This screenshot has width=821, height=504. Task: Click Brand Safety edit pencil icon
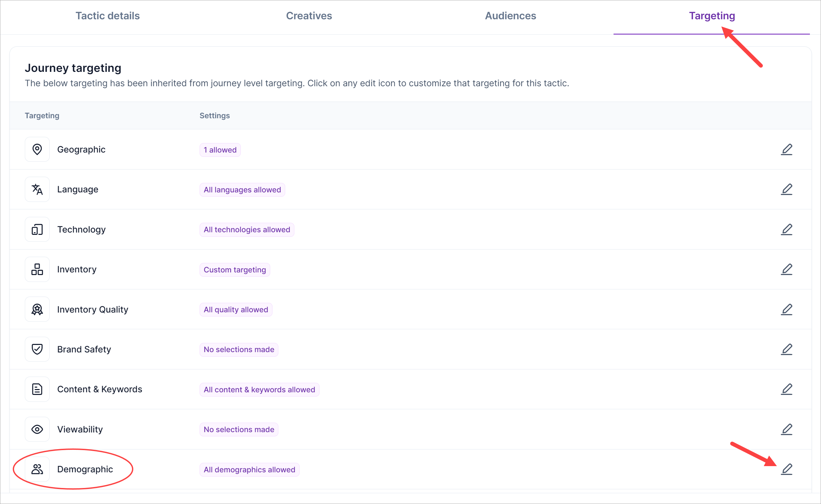pos(786,349)
